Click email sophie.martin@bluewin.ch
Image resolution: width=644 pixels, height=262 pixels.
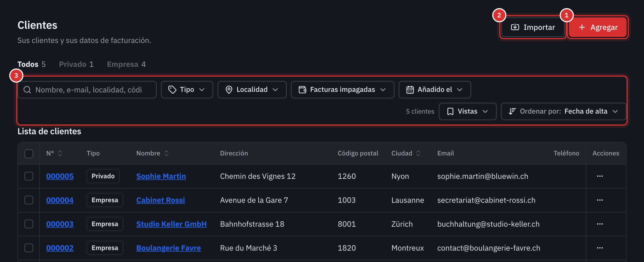483,176
